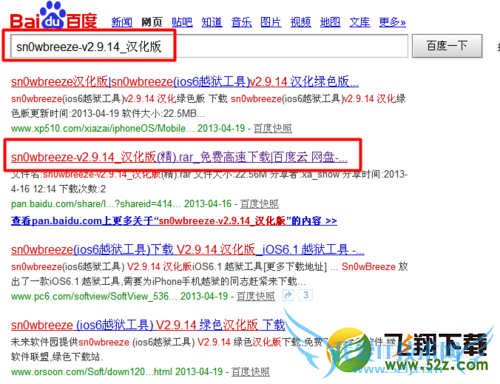Go to the 文库 tab
Image resolution: width=500 pixels, height=384 pixels.
click(360, 22)
